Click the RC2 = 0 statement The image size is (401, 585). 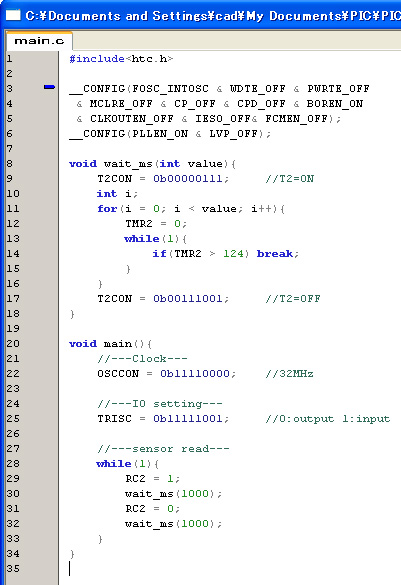153,509
